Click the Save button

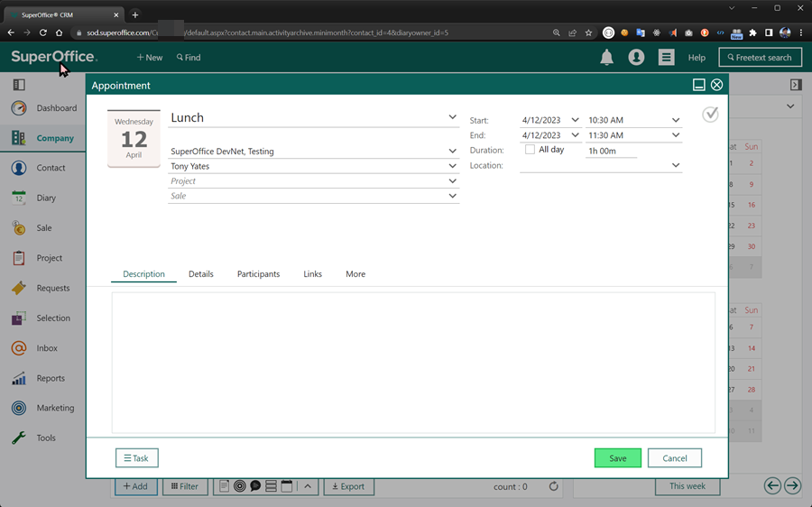pyautogui.click(x=617, y=458)
